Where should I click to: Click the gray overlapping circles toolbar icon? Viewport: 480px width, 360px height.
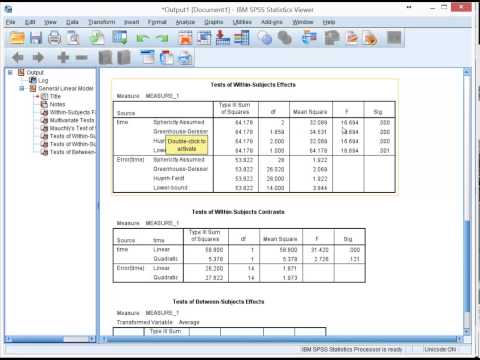[284, 38]
